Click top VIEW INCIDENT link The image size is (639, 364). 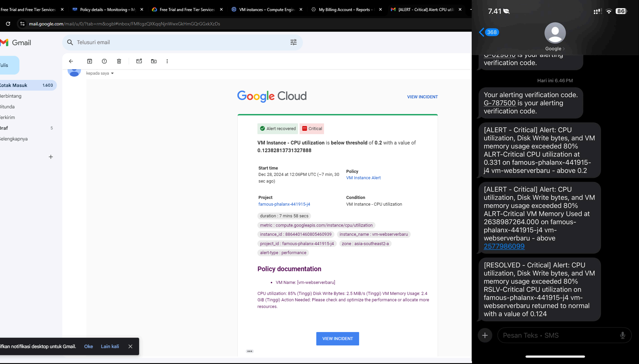click(422, 97)
